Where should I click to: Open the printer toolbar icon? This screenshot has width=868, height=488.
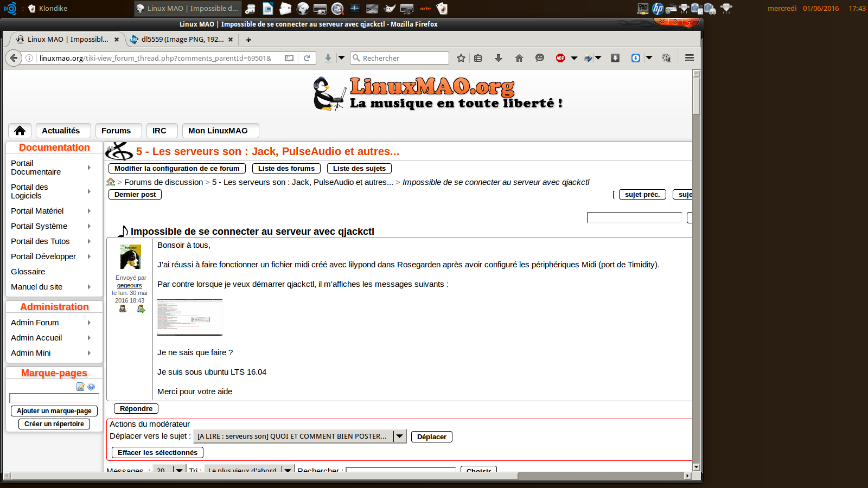(x=588, y=58)
